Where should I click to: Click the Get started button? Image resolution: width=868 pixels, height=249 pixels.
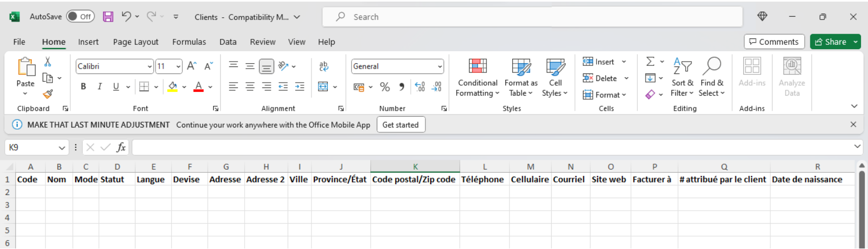coord(401,125)
